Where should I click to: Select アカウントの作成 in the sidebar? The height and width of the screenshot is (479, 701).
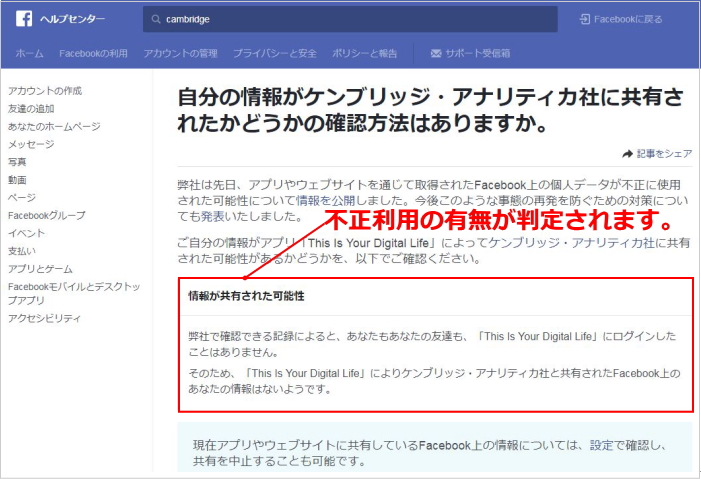click(x=45, y=91)
